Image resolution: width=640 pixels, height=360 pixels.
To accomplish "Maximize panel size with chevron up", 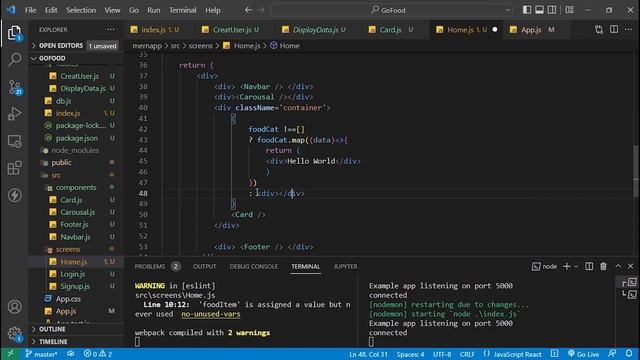I will pos(618,266).
